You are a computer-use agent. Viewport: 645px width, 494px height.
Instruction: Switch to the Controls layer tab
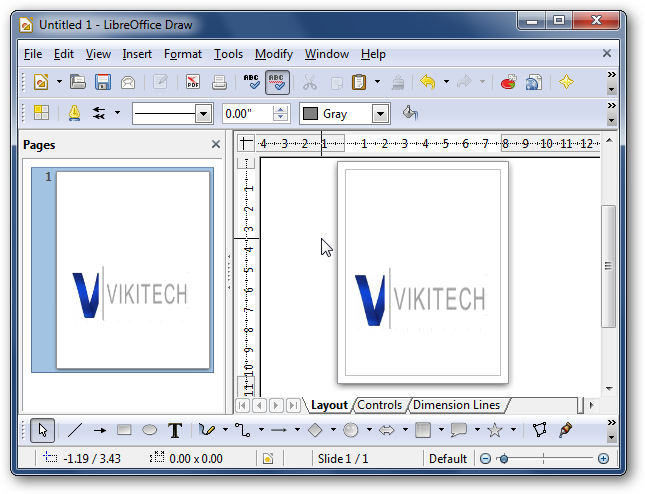coord(379,405)
